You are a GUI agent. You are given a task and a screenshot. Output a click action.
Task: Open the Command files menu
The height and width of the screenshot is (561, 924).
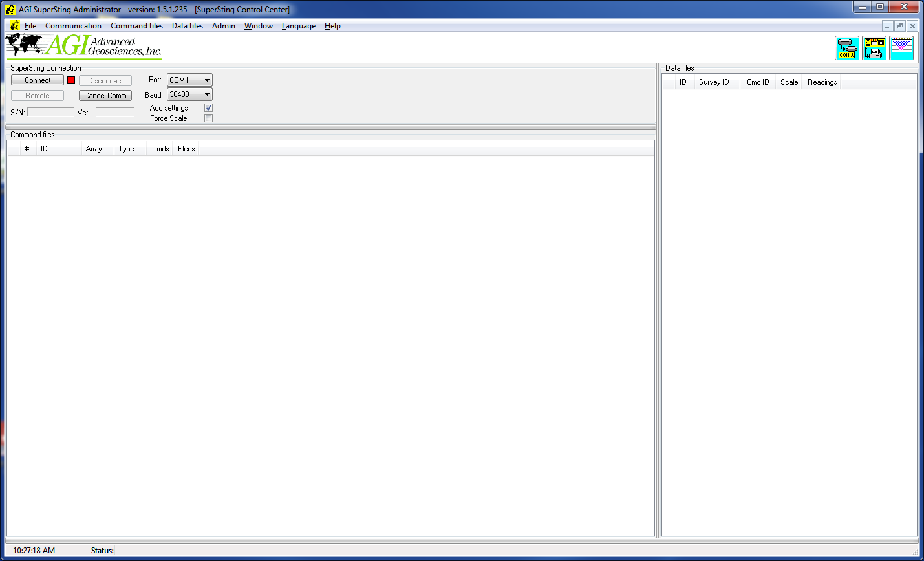click(136, 26)
